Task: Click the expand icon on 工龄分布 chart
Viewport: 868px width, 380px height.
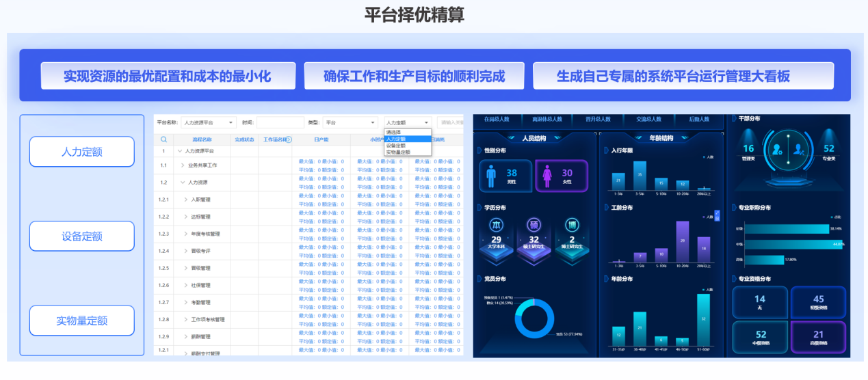Action: [x=717, y=213]
